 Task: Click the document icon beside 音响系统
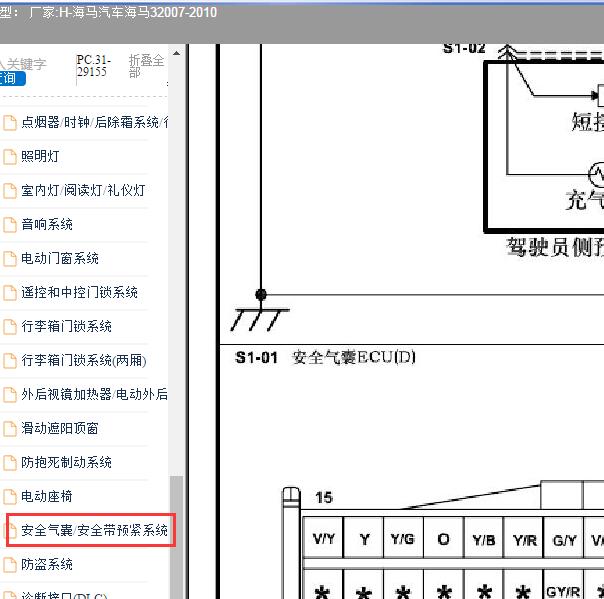[x=10, y=225]
